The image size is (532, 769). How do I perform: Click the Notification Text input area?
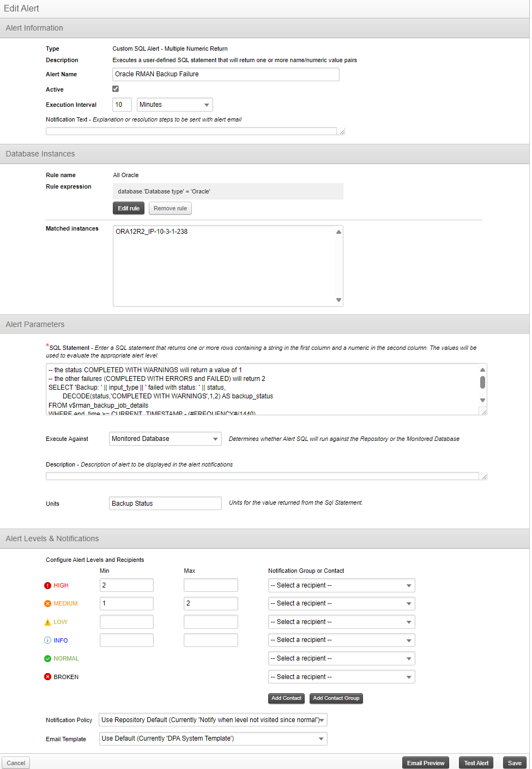pos(191,131)
